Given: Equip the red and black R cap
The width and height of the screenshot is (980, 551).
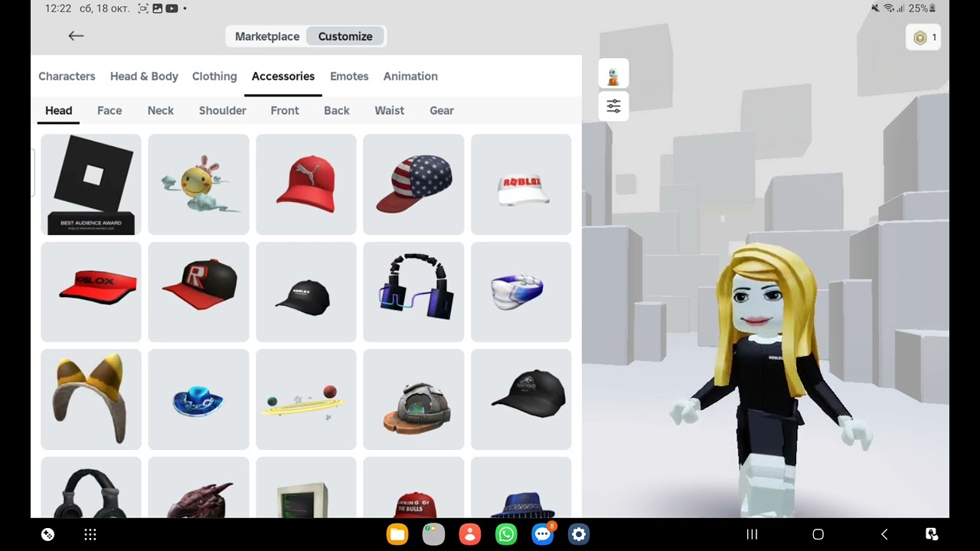Looking at the screenshot, I should click(x=198, y=292).
